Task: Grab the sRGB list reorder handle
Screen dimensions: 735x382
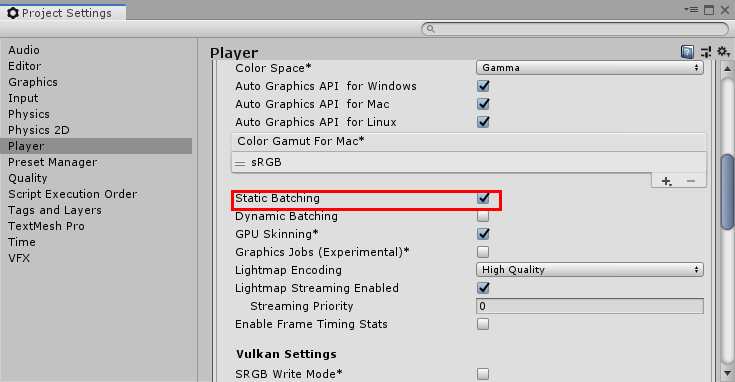Action: [x=240, y=163]
